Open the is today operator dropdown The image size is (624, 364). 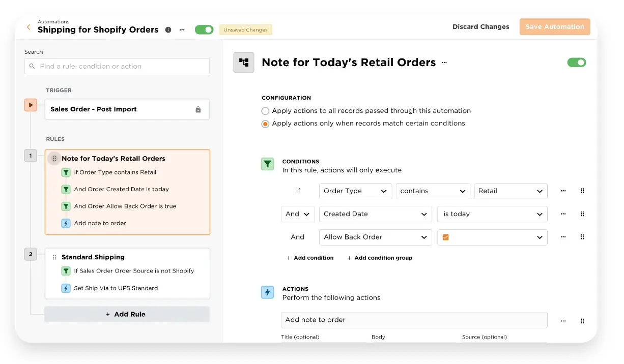pos(492,214)
